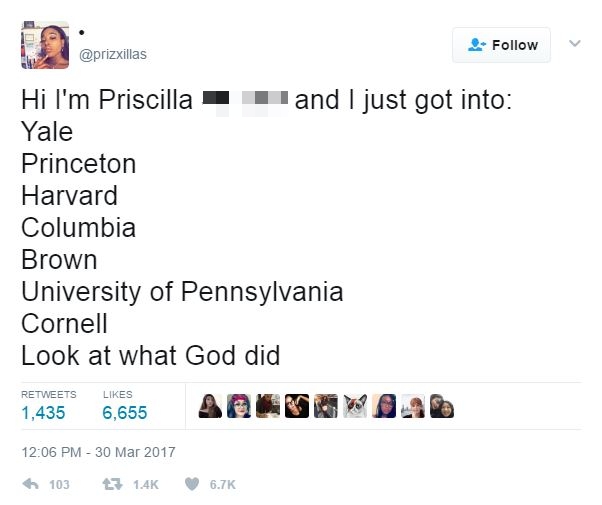Open the last avatar with two people
602x505 pixels.
442,406
